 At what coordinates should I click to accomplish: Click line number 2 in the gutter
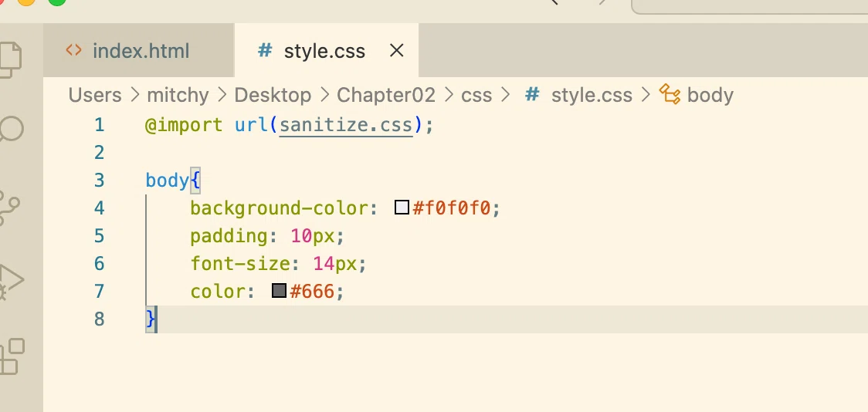[99, 153]
